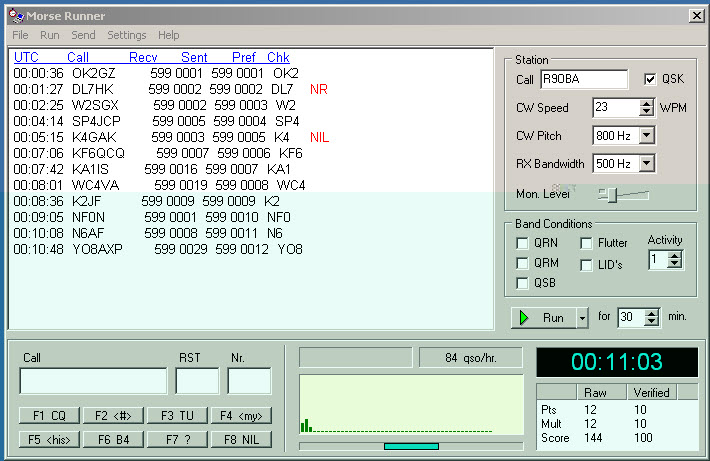Turn on the Flutter checkbox
Image resolution: width=710 pixels, height=461 pixels.
click(x=588, y=243)
